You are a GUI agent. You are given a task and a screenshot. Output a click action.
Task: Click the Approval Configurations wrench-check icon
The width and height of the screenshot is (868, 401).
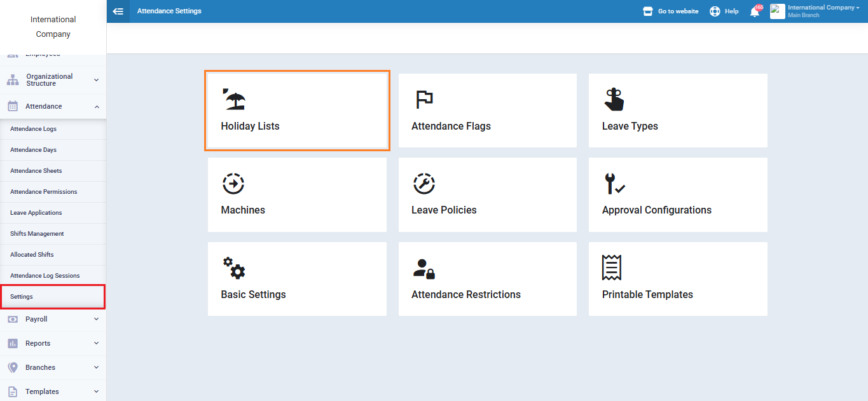614,184
